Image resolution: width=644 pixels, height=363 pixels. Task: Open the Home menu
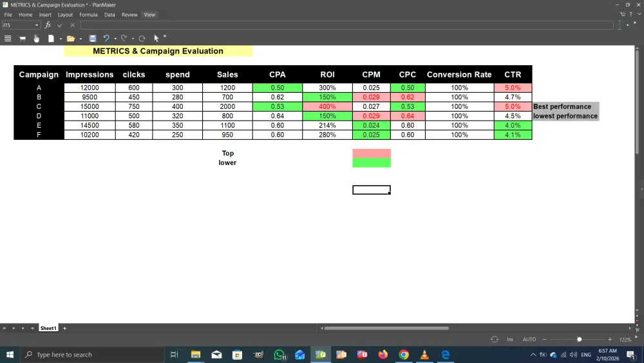click(x=26, y=15)
